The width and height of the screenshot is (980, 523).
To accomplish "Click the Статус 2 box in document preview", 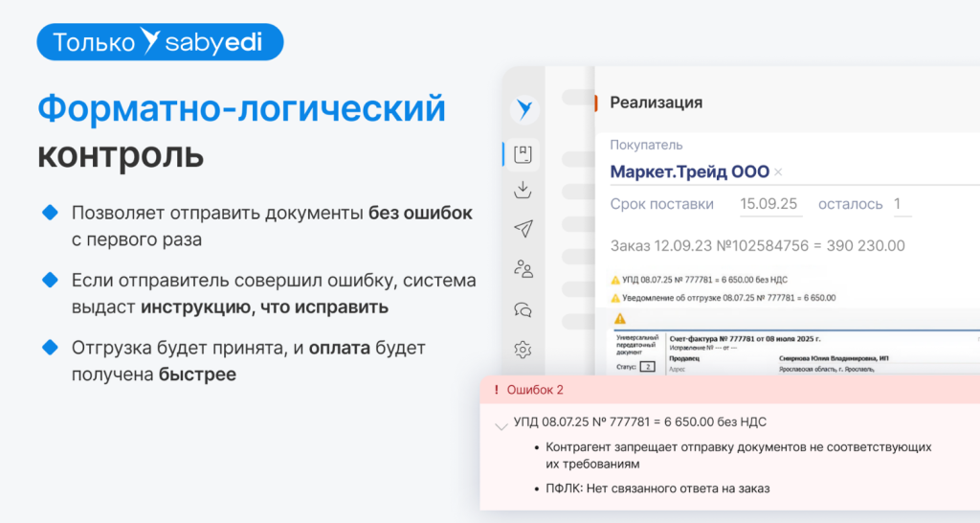I will [648, 367].
